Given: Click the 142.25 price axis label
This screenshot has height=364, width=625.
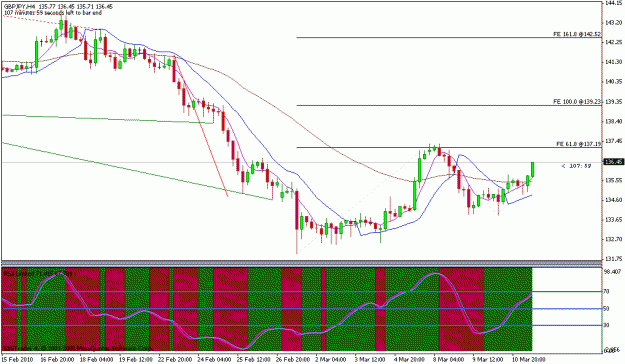Looking at the screenshot, I should 614,42.
